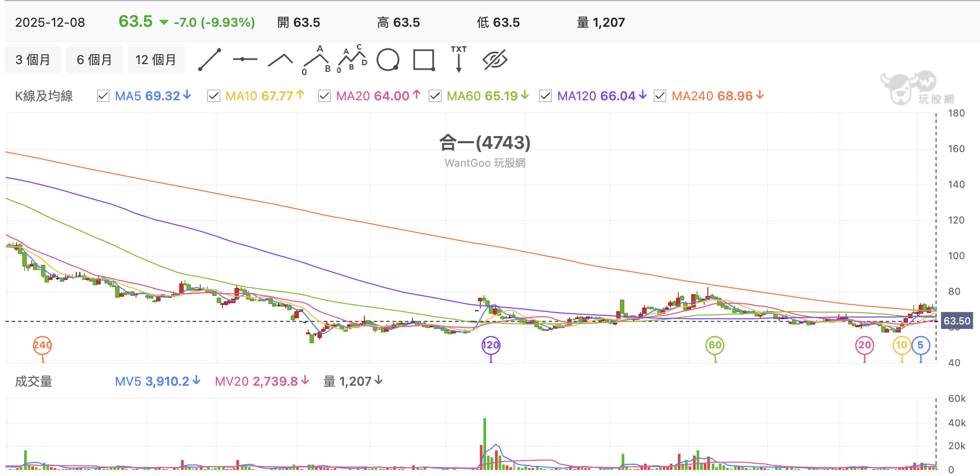Uncheck the MA240 moving average checkbox
The width and height of the screenshot is (980, 476).
point(660,96)
